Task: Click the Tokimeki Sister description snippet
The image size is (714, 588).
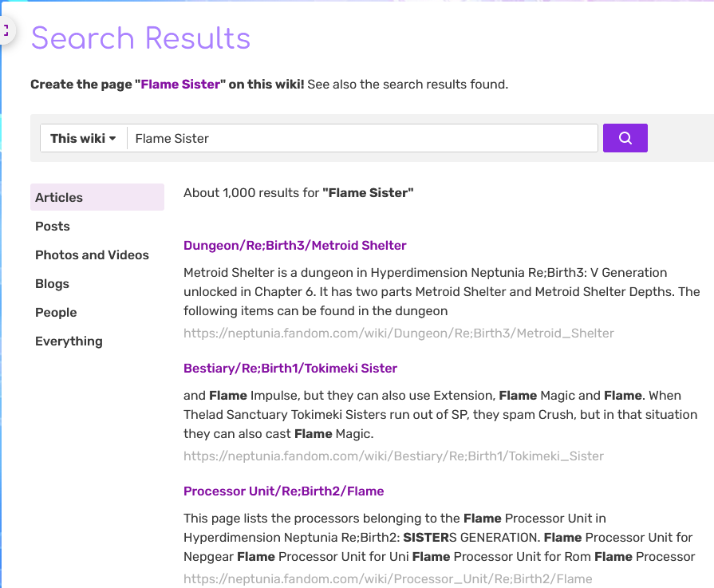Action: tap(440, 414)
